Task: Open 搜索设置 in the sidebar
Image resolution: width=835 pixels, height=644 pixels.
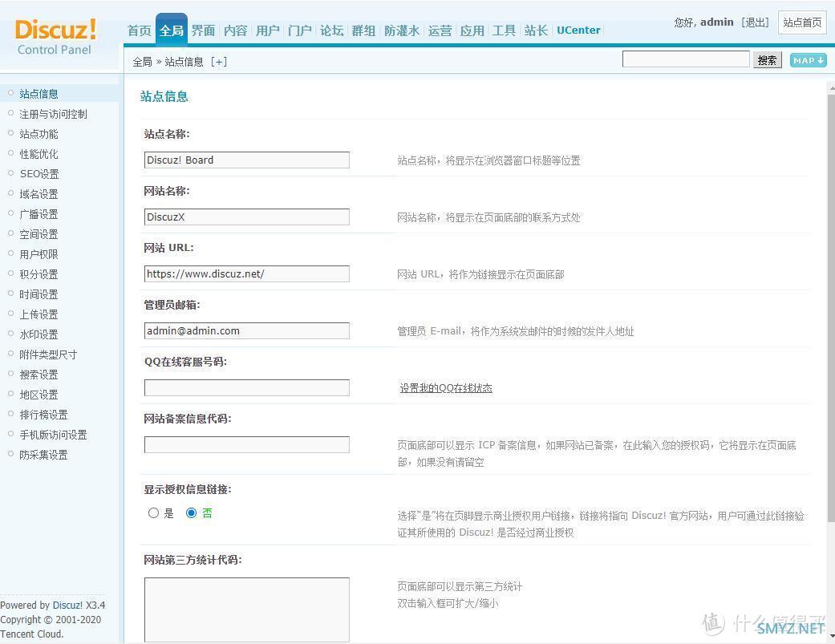Action: pos(39,375)
